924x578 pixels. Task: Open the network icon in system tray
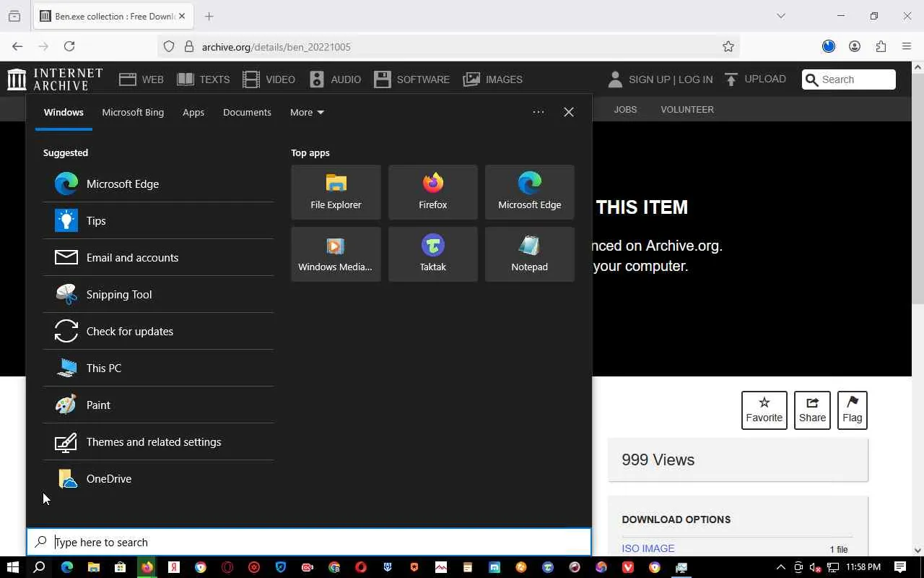click(x=832, y=567)
